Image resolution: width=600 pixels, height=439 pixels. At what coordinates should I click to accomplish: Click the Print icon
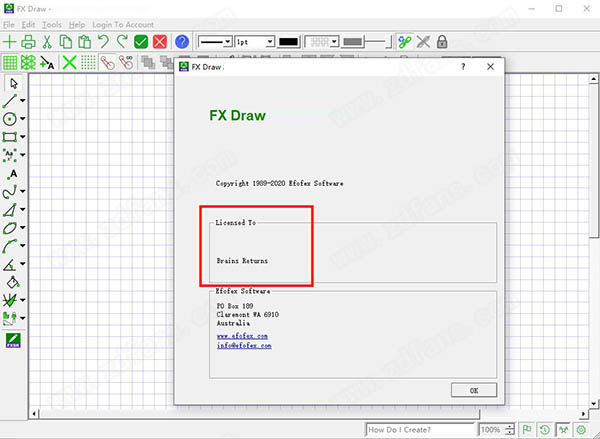28,42
